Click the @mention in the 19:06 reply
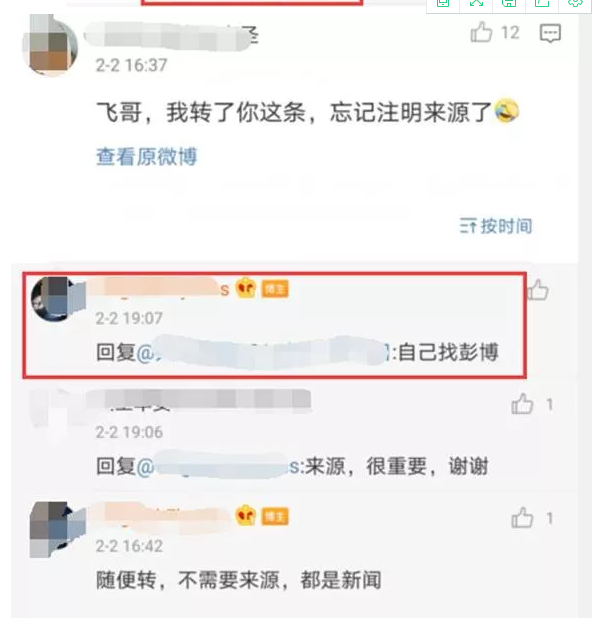Screen dimensions: 594x624 point(220,466)
